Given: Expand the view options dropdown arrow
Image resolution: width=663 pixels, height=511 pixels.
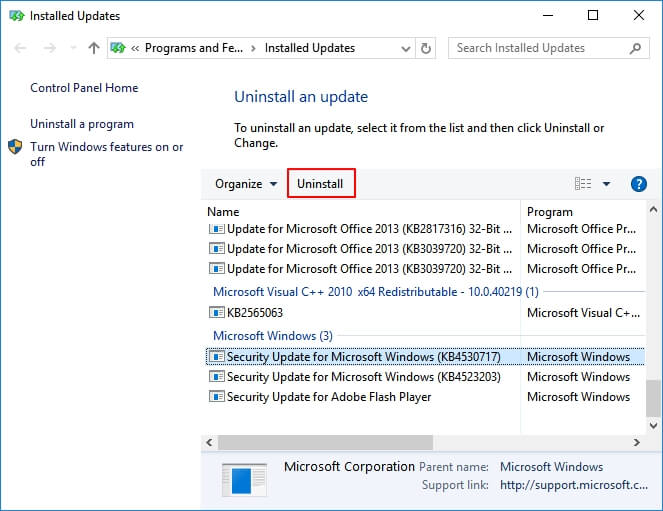Looking at the screenshot, I should 606,184.
